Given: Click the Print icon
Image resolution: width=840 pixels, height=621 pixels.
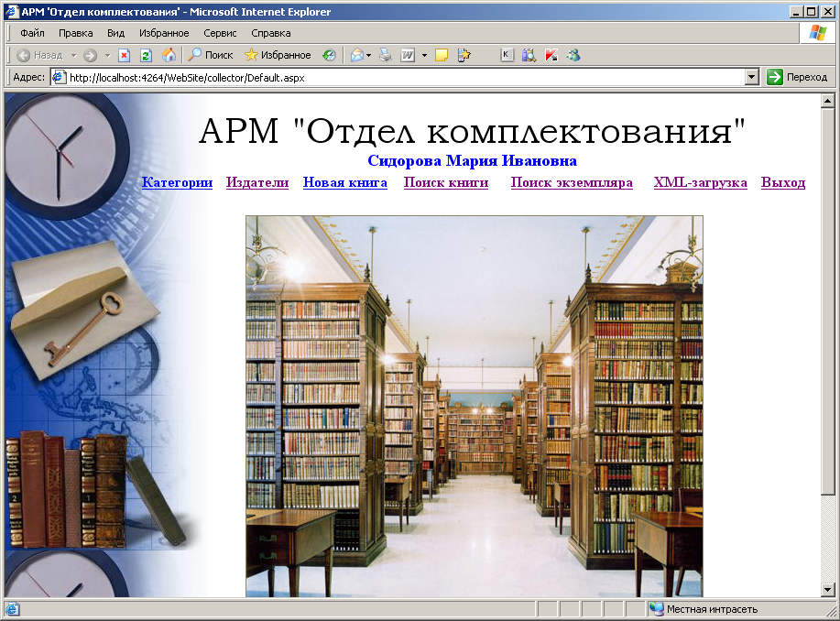Looking at the screenshot, I should pos(385,55).
